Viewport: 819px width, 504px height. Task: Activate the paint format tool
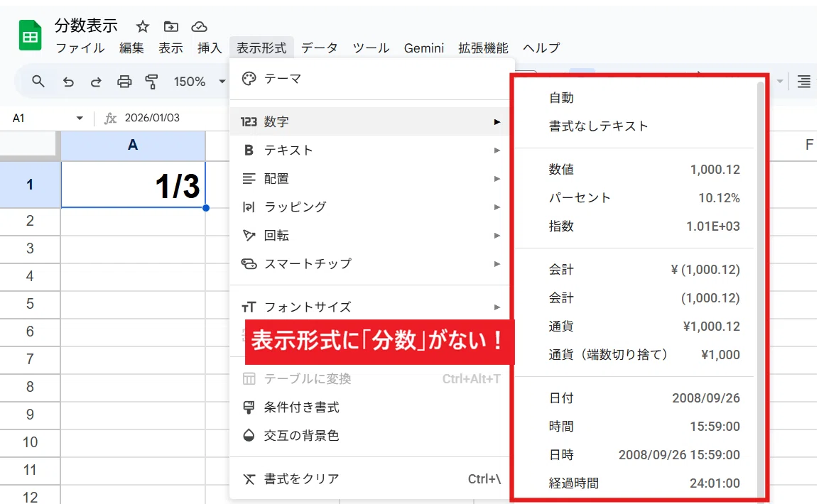pos(151,82)
